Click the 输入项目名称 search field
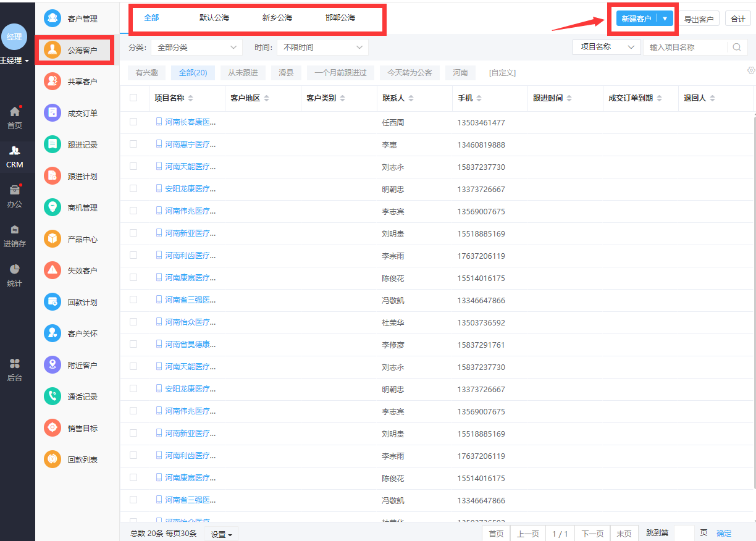The width and height of the screenshot is (756, 541). point(686,47)
